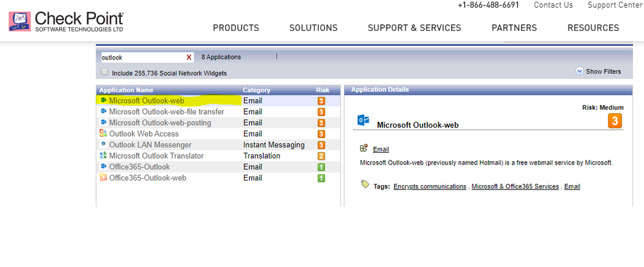Image resolution: width=644 pixels, height=267 pixels.
Task: Enable Include Social Network Widgets checkbox
Action: (x=105, y=73)
